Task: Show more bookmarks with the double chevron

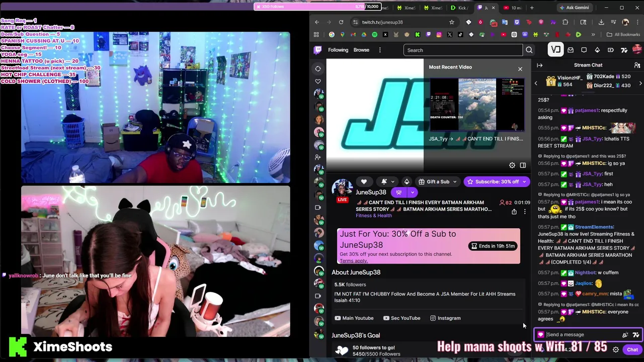Action: 593,35
